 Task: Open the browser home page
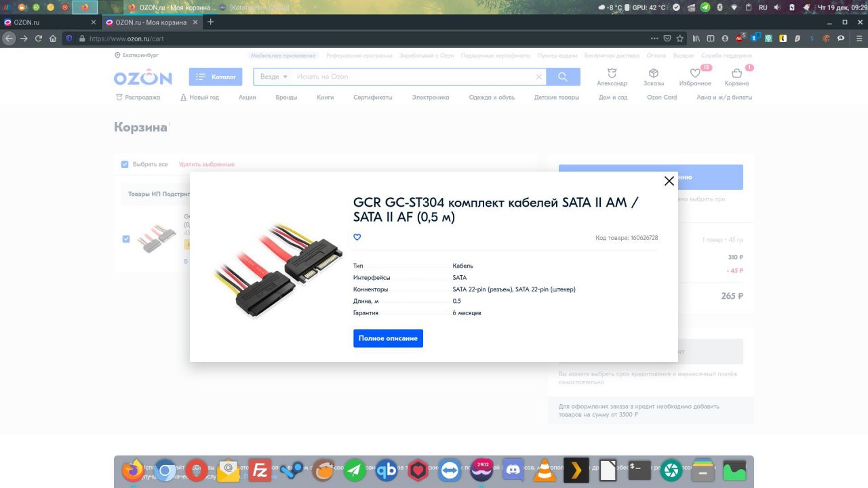pos(53,39)
